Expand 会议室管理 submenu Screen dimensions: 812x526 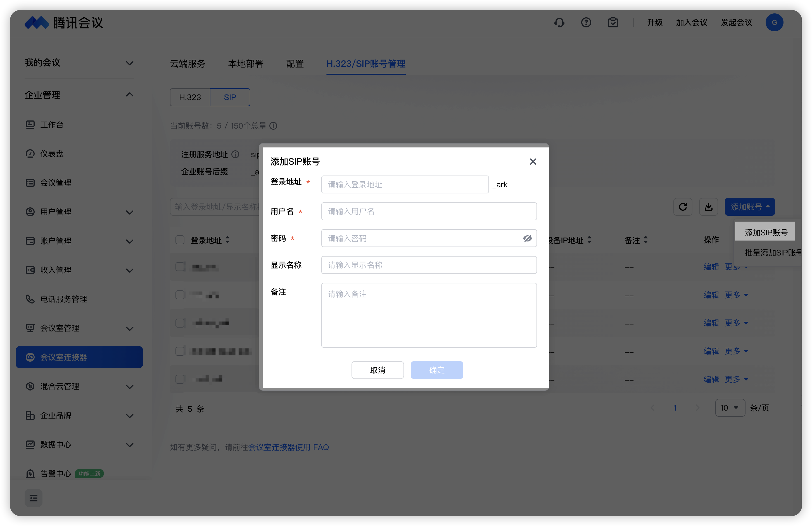tap(130, 328)
